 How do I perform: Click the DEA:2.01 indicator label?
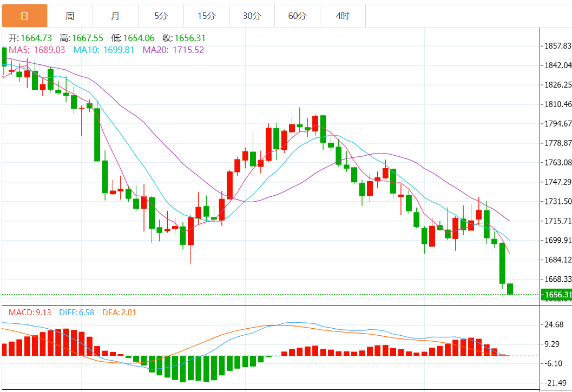pyautogui.click(x=119, y=313)
